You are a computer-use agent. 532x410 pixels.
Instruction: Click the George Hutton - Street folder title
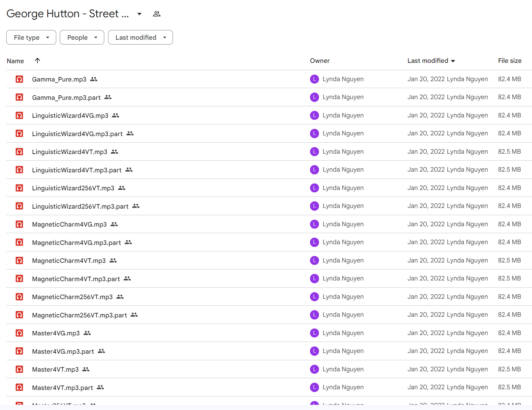[68, 14]
